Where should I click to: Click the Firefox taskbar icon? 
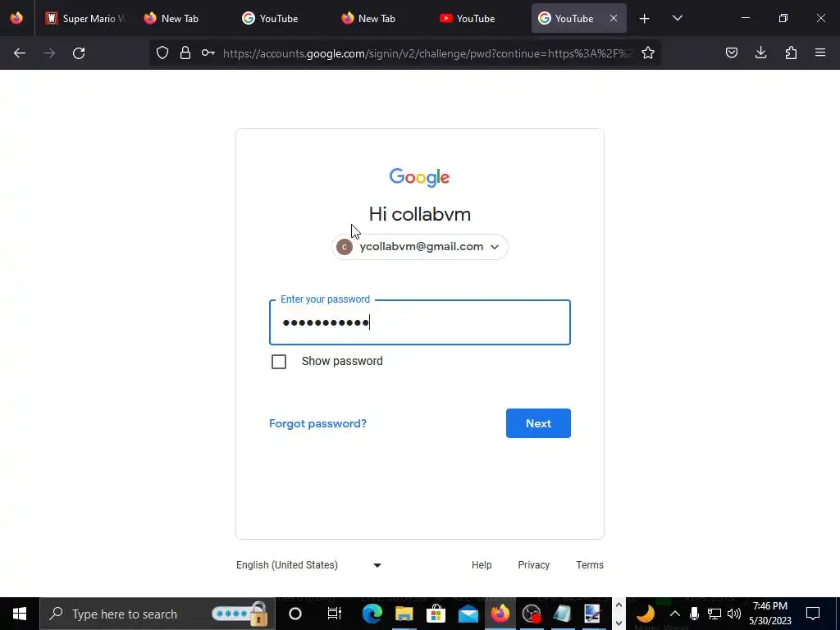500,614
